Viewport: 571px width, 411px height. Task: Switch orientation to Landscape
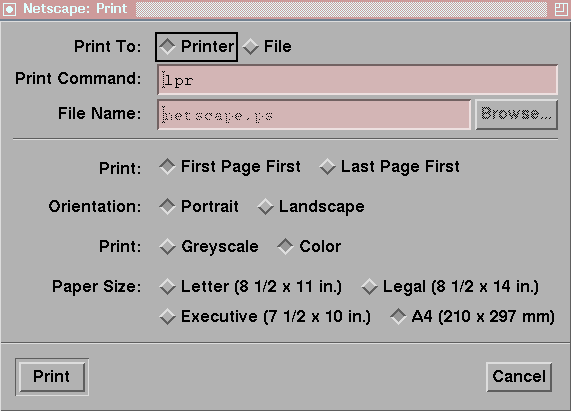(x=311, y=206)
